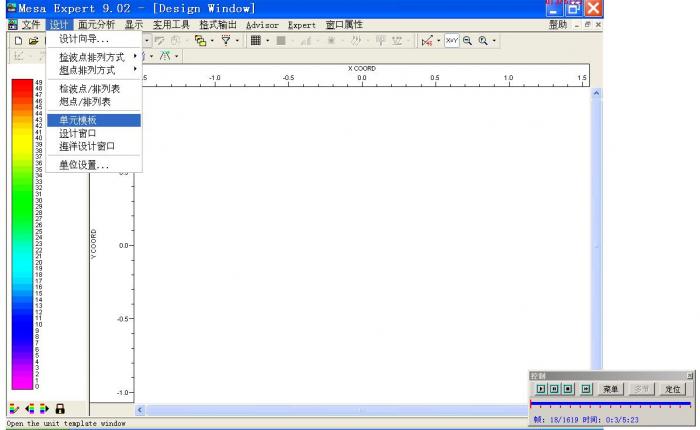
Task: Open the 面元分析 menu
Action: tap(96, 24)
